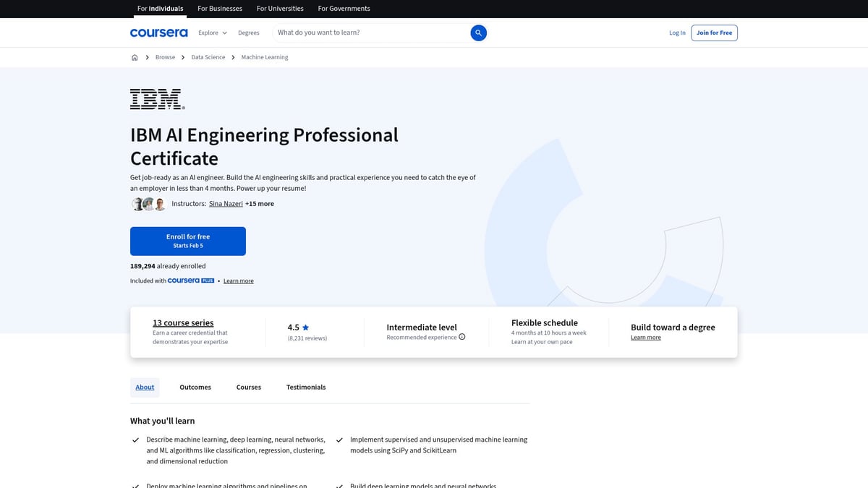This screenshot has height=488, width=868.
Task: Go to the home breadcrumb icon
Action: (x=135, y=57)
